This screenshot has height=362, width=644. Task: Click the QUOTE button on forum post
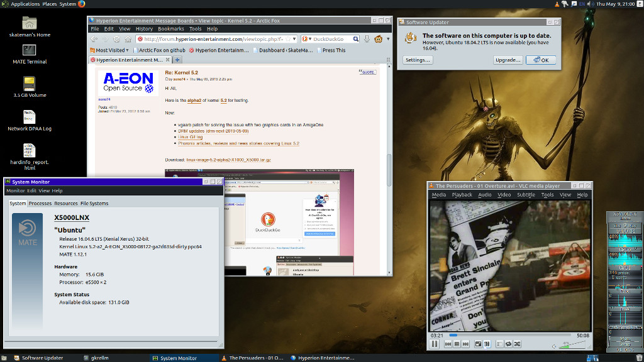[367, 72]
